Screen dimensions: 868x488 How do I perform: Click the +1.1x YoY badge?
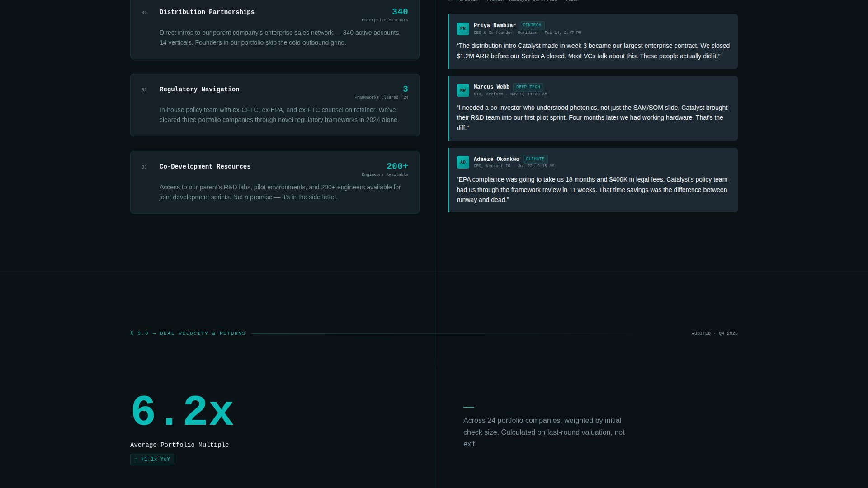point(152,460)
